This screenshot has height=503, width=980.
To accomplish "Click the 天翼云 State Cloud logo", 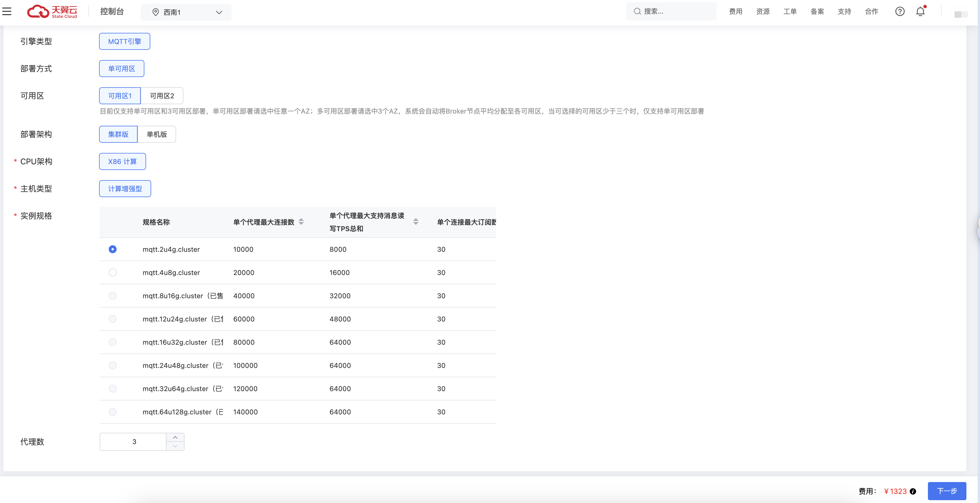I will pos(52,11).
